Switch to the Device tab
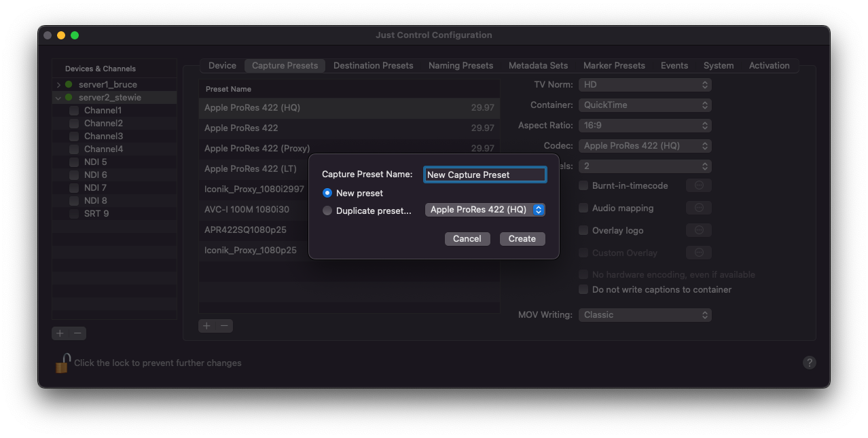The height and width of the screenshot is (438, 868). (222, 65)
